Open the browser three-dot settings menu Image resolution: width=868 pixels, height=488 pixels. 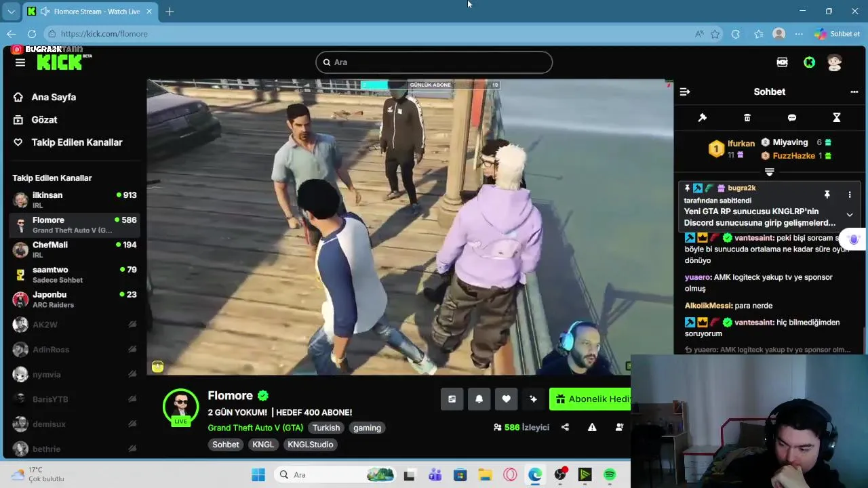[x=799, y=34]
